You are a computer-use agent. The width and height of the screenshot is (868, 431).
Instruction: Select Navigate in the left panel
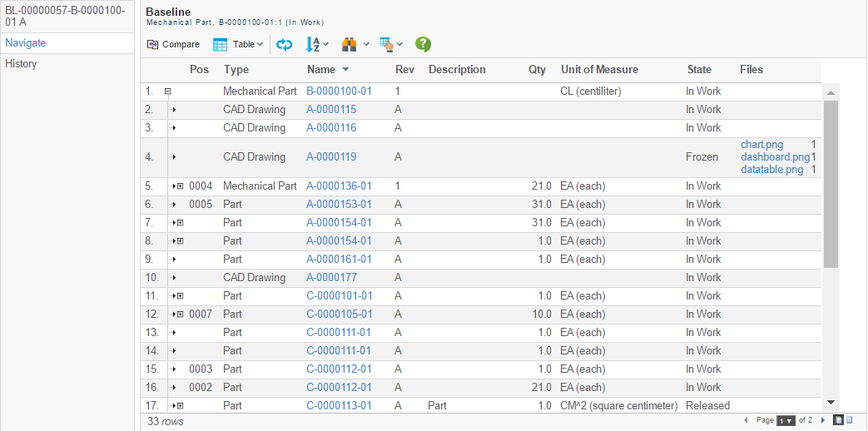click(x=26, y=43)
